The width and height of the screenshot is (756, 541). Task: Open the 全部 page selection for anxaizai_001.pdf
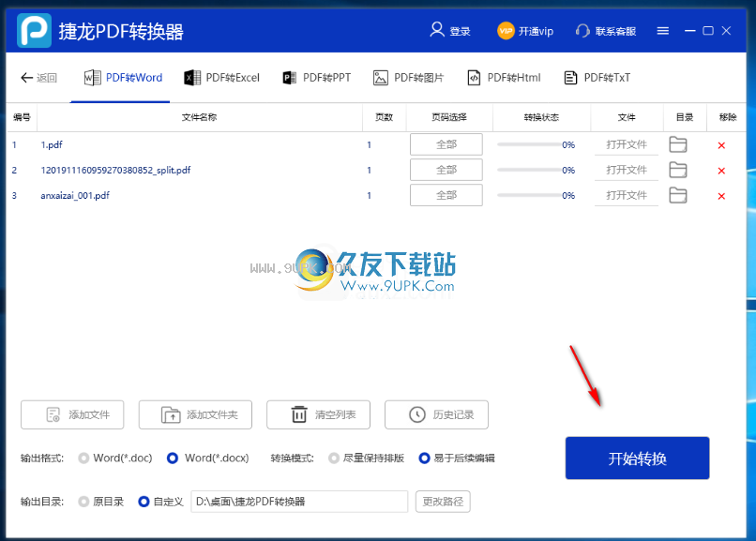446,196
